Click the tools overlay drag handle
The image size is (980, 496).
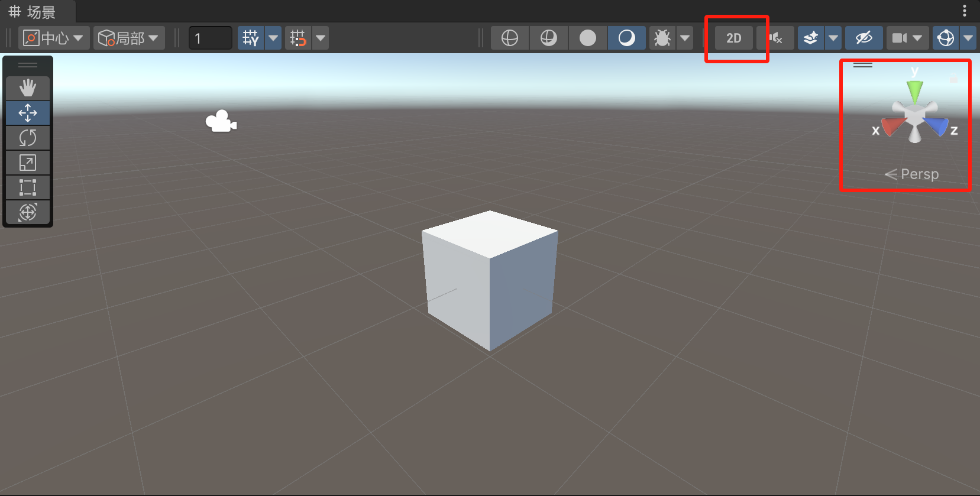[28, 65]
